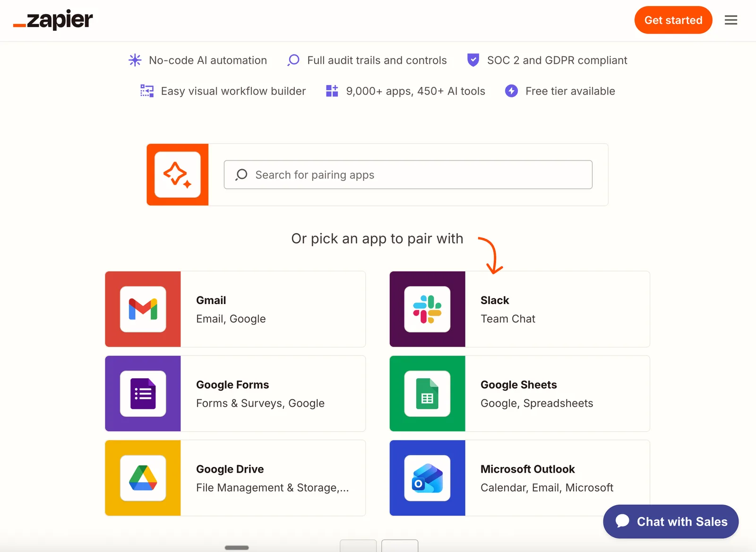Click the Google Sheets icon
The height and width of the screenshot is (552, 756).
[427, 394]
